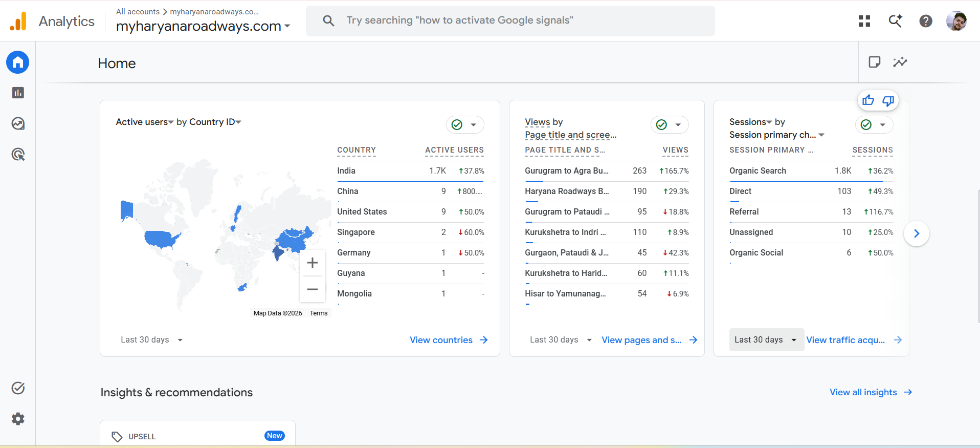Open the Insights sparkline icon
980x448 pixels.
(900, 62)
